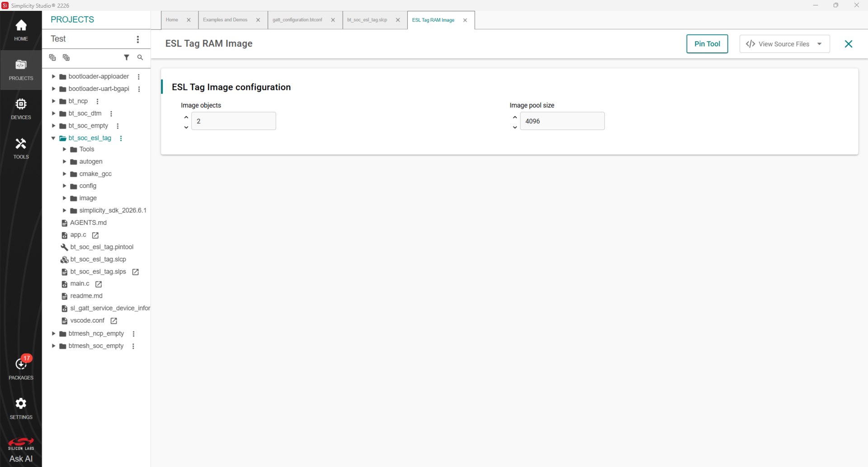868x467 pixels.
Task: Expand the btmesh_soc_empty project
Action: click(53, 346)
